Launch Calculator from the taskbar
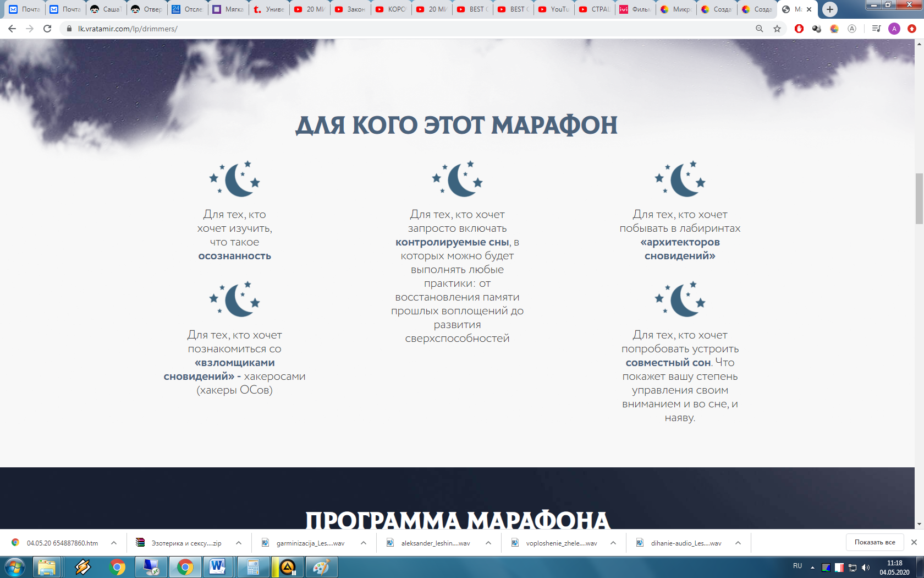 (253, 566)
